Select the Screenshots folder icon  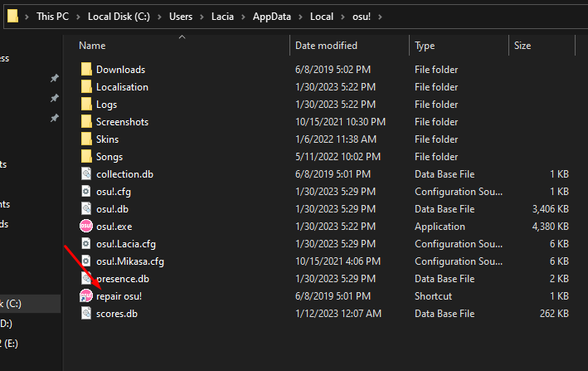coord(86,122)
